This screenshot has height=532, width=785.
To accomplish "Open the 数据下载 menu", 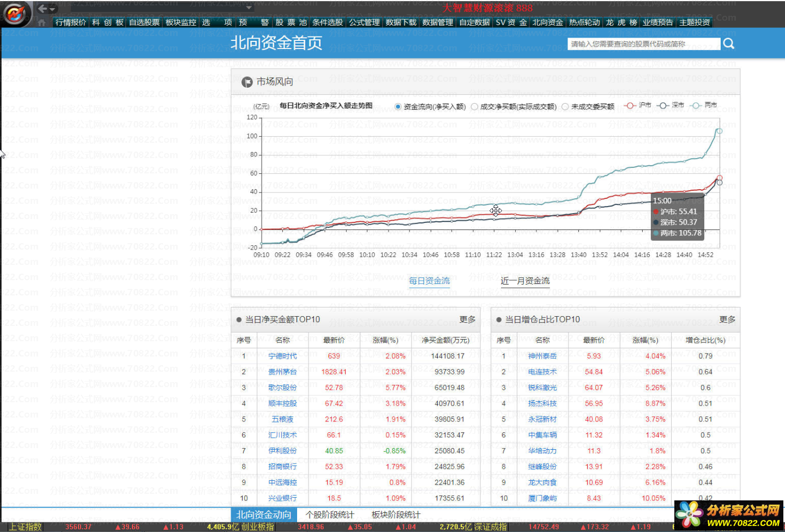I will [401, 22].
